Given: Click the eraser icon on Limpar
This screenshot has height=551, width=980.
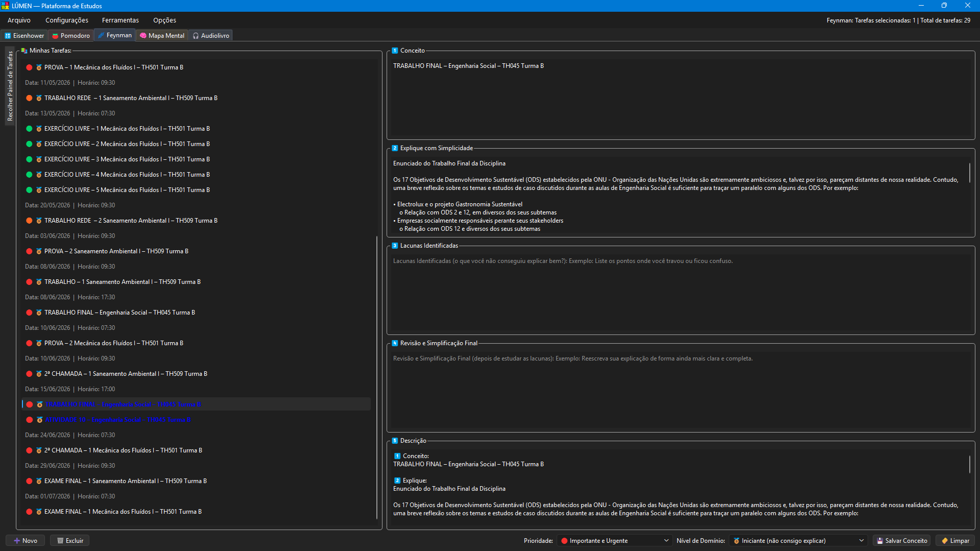Looking at the screenshot, I should click(x=945, y=541).
